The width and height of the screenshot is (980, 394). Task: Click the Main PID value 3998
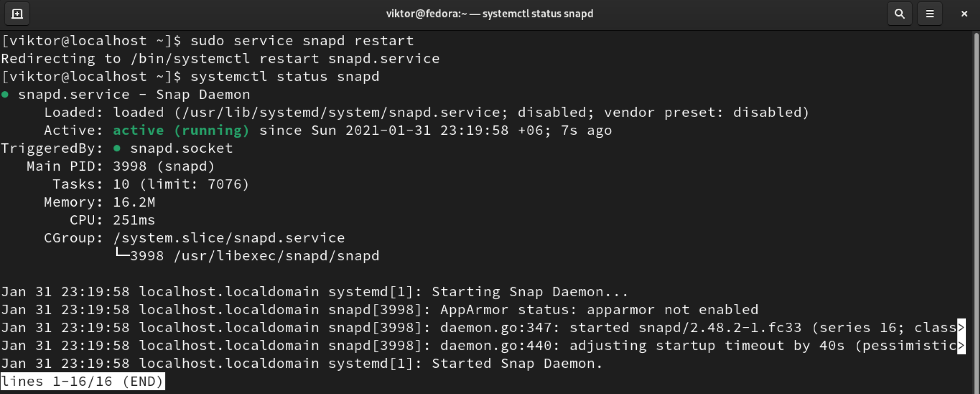pos(130,166)
